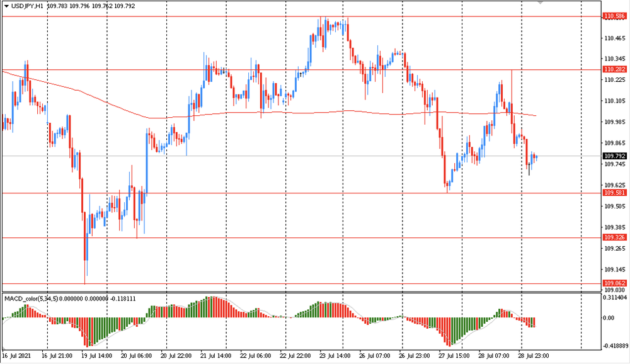
Task: Click the 110.465 price axis value
Action: (615, 38)
